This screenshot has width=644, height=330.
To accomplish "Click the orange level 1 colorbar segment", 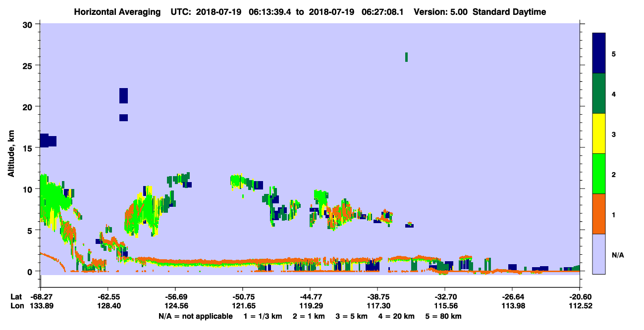I will click(599, 214).
